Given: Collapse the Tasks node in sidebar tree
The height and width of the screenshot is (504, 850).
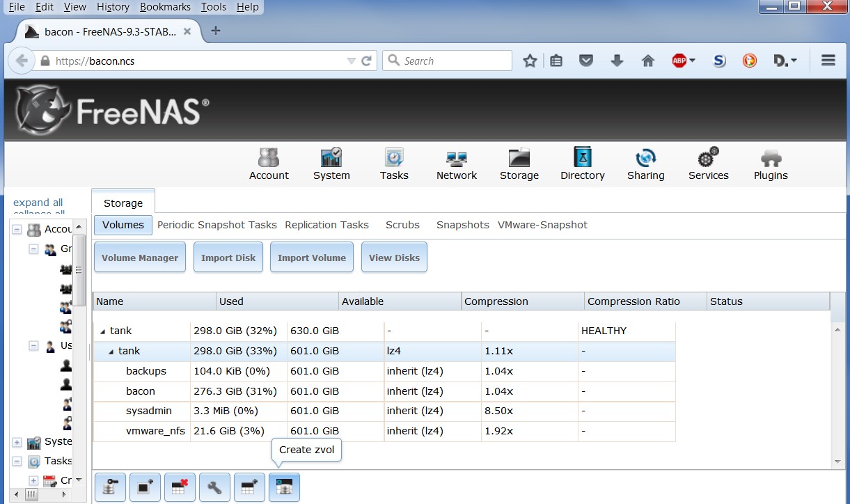Looking at the screenshot, I should pos(17,461).
